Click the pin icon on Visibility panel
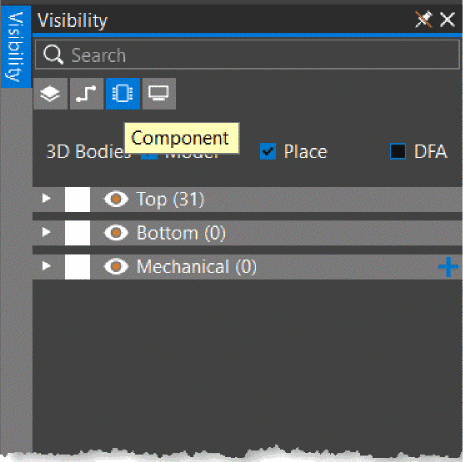 pos(424,19)
